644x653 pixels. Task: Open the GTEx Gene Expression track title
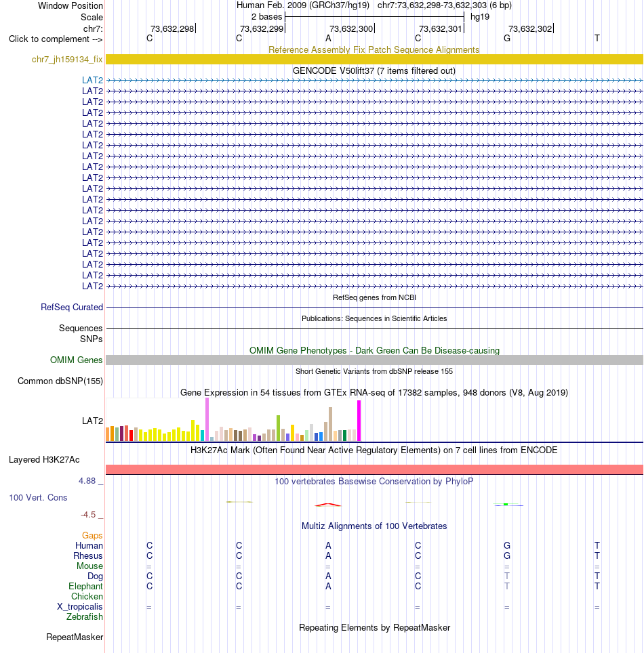(374, 392)
